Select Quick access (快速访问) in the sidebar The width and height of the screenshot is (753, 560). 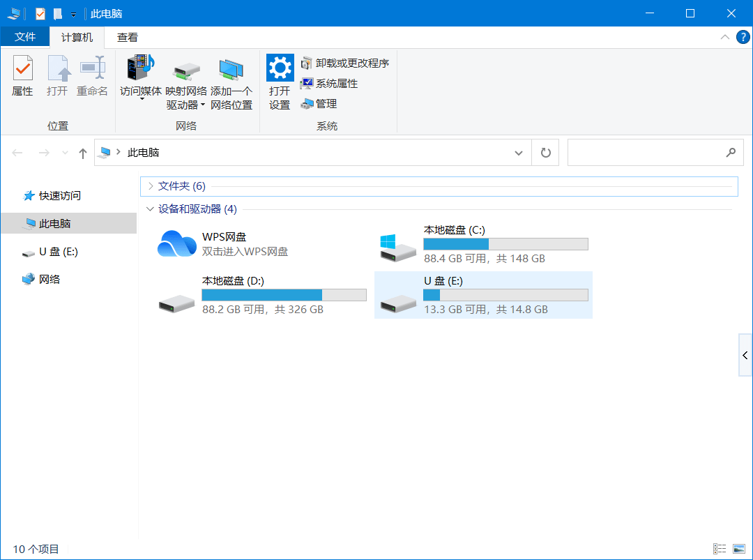coord(52,195)
